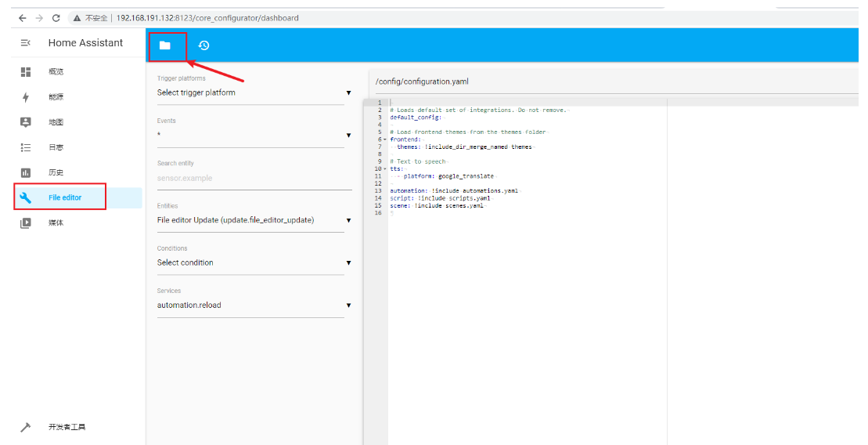Go back with the browser back arrow
This screenshot has width=868, height=445.
pyautogui.click(x=22, y=18)
